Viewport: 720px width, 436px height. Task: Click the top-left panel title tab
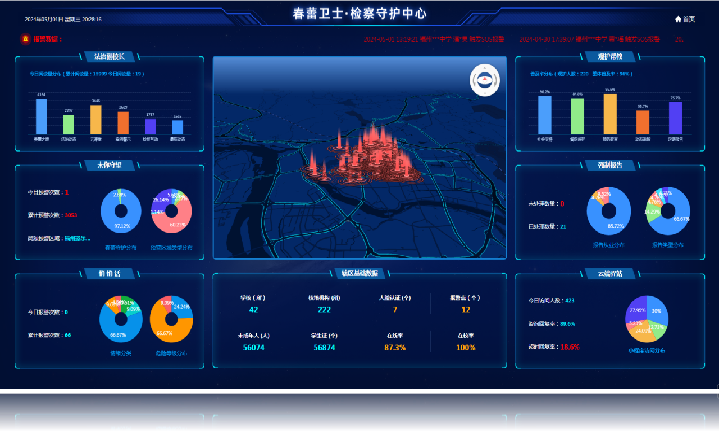pyautogui.click(x=105, y=57)
